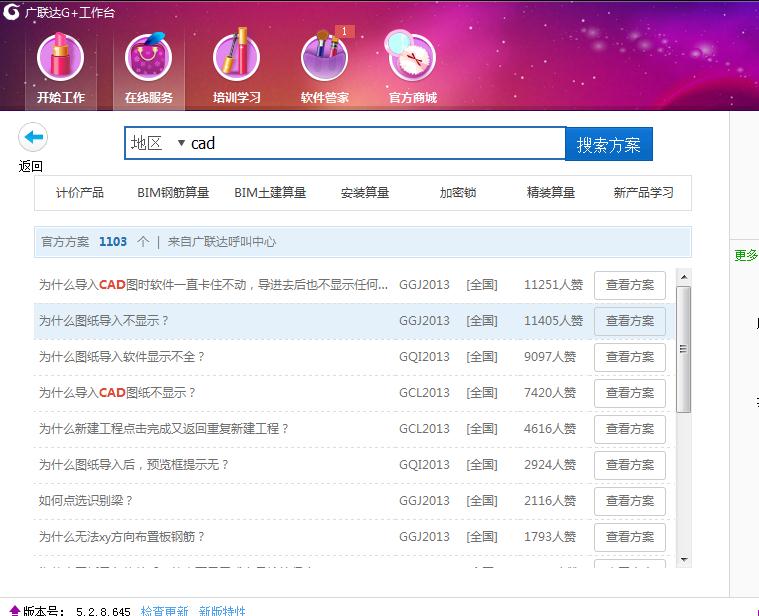Click the 广联达G+ logo icon

(11, 12)
